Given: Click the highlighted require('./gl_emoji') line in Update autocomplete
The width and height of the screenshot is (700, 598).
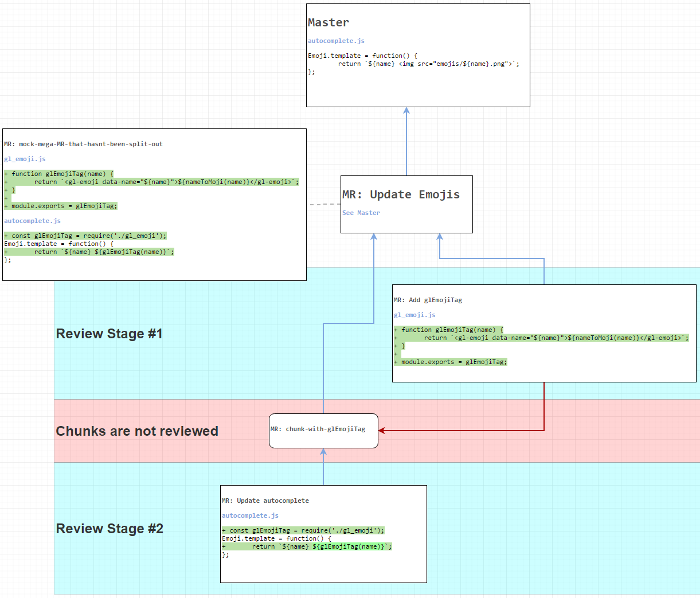Looking at the screenshot, I should [x=303, y=531].
